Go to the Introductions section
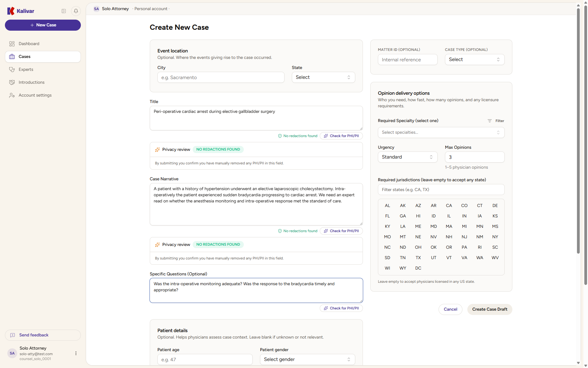Image resolution: width=588 pixels, height=368 pixels. (x=43, y=82)
